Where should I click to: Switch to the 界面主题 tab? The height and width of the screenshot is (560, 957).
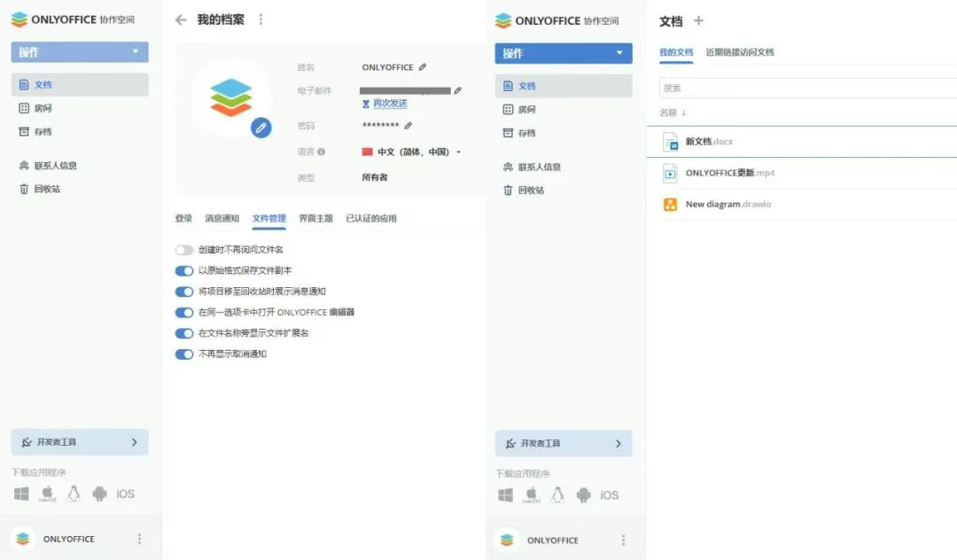(315, 218)
